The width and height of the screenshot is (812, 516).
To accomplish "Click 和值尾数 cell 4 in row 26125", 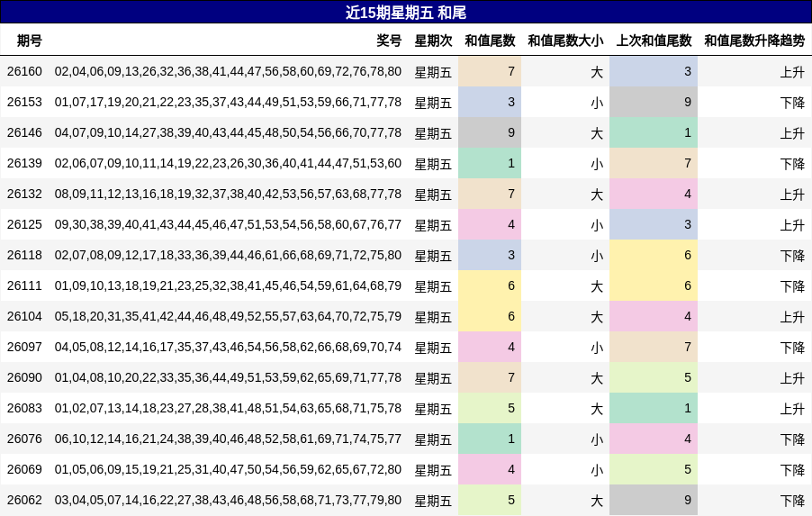I will (x=490, y=224).
